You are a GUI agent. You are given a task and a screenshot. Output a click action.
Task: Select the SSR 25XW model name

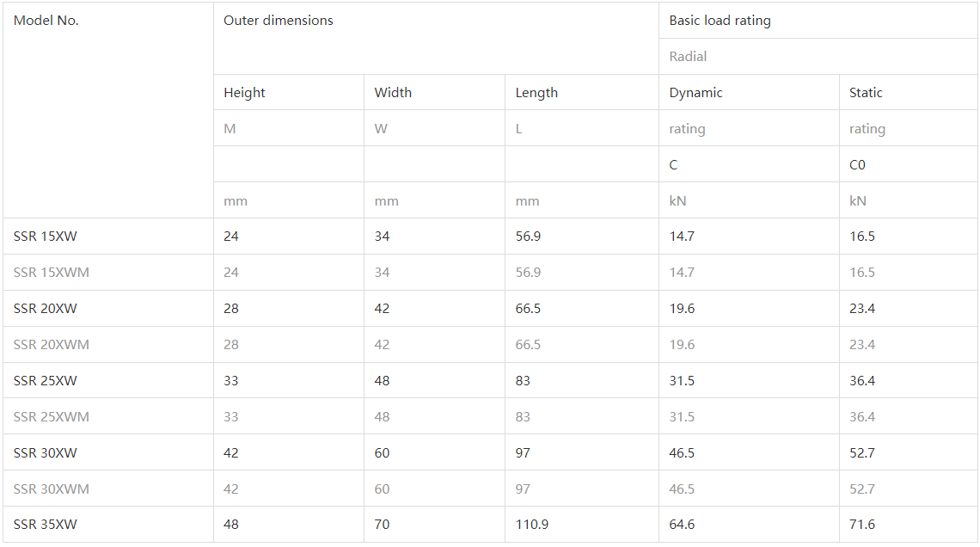[x=46, y=381]
